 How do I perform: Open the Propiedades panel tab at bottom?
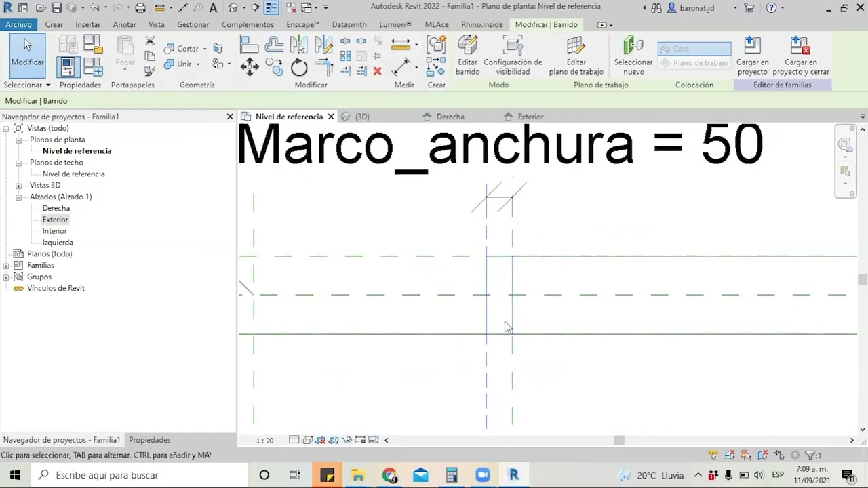[x=150, y=440]
